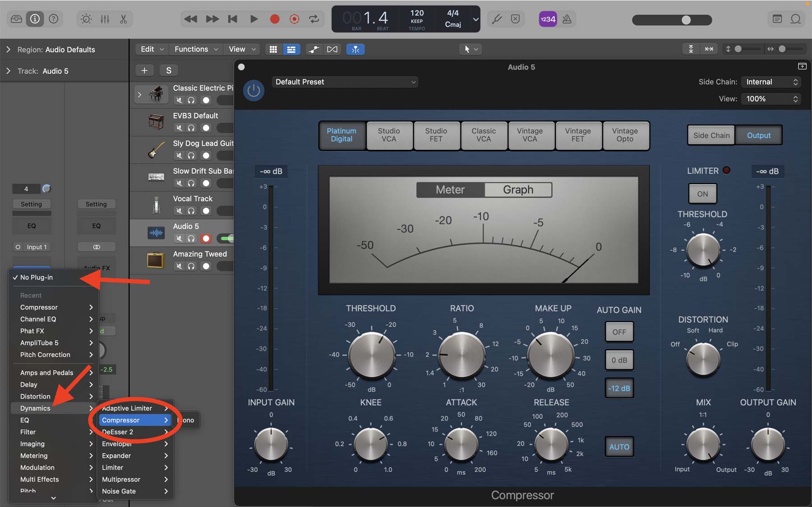Toggle the Catch Playhead button
Screen dimensions: 812x507
click(355, 49)
